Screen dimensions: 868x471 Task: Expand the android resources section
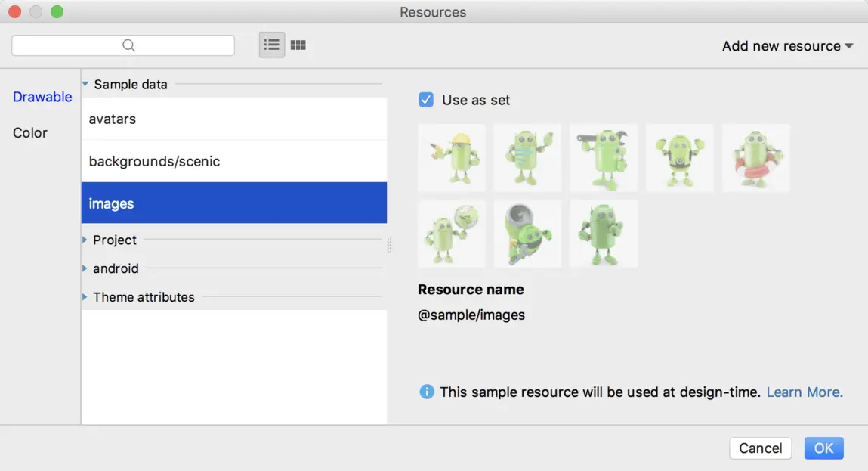(x=85, y=268)
